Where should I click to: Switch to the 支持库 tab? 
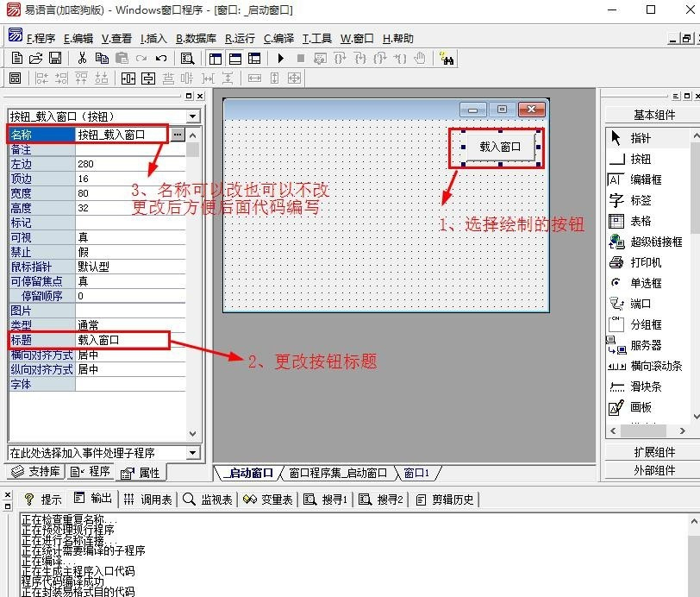pyautogui.click(x=35, y=471)
